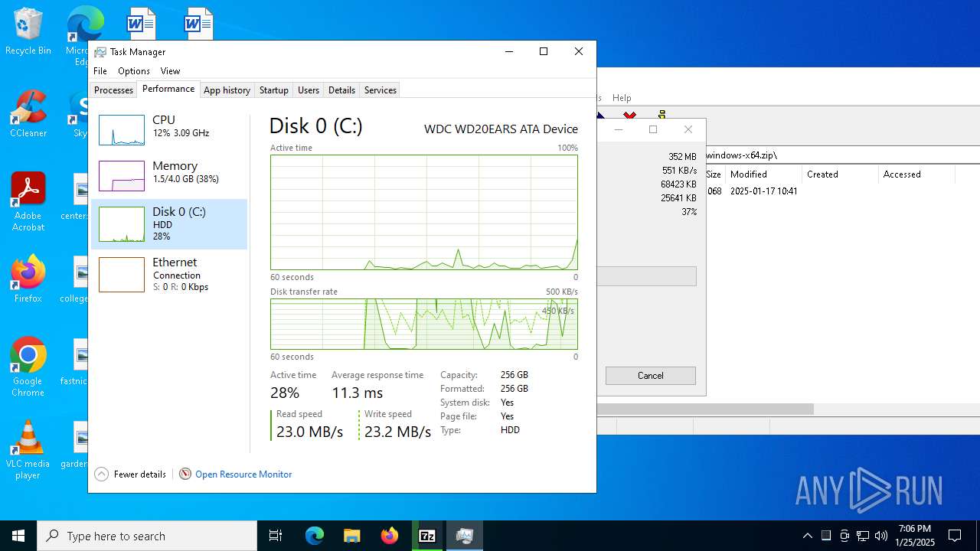The height and width of the screenshot is (551, 980).
Task: Select Disk 0 (C:) in sidebar
Action: [x=169, y=224]
